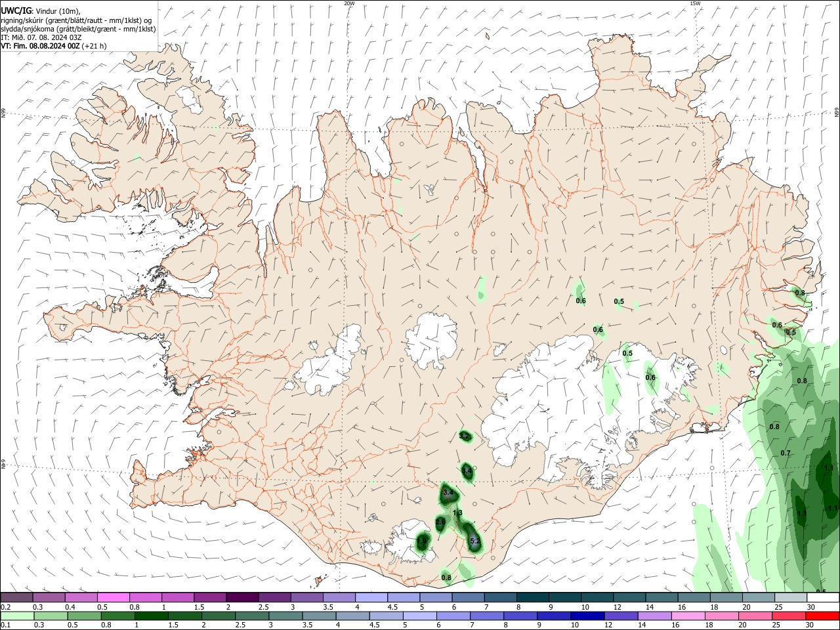This screenshot has width=840, height=630.
Task: Pick the medium green 0.8 swatch on lower scale
Action: click(x=118, y=616)
